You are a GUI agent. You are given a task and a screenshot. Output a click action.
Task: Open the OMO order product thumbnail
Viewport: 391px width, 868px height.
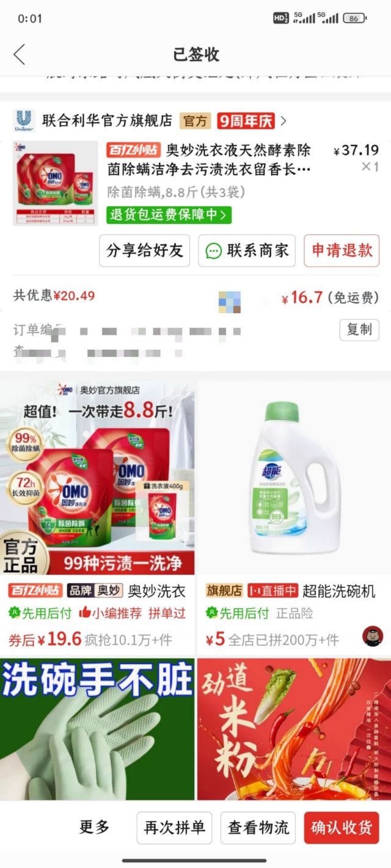pos(56,183)
